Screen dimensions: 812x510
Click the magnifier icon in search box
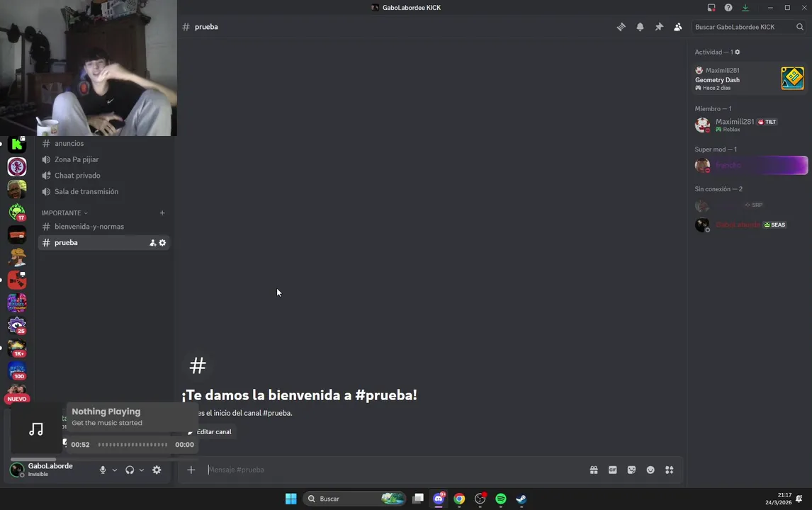(x=799, y=27)
